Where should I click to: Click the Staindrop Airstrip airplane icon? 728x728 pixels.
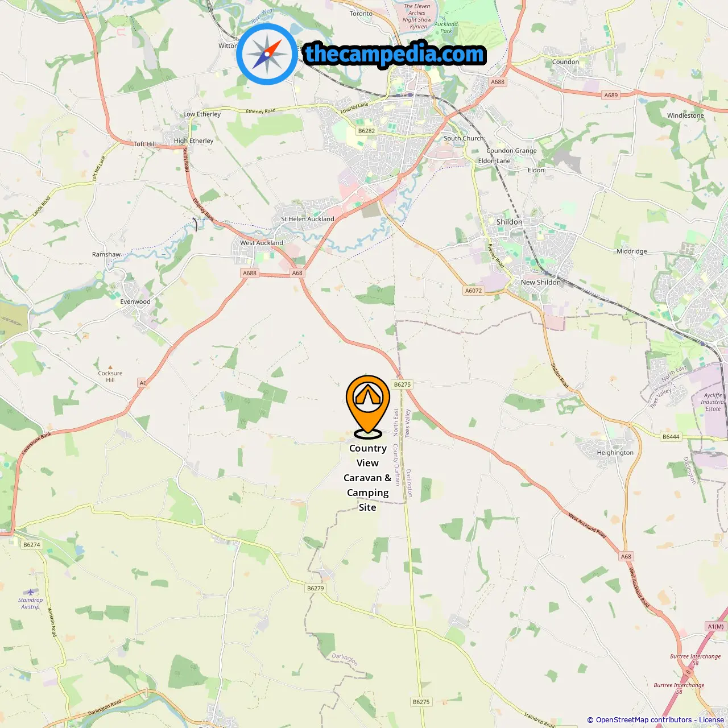point(30,592)
